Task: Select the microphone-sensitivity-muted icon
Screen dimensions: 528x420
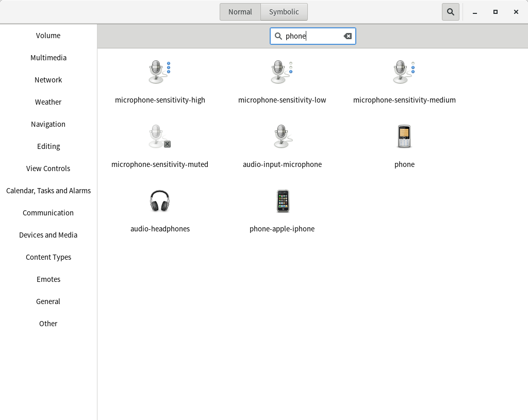Action: pyautogui.click(x=160, y=136)
